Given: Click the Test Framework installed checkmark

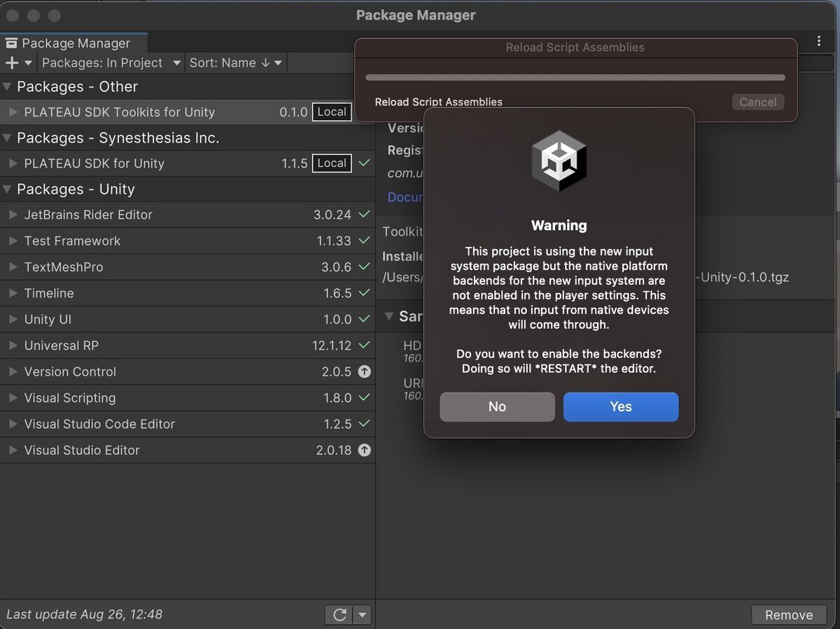Looking at the screenshot, I should tap(364, 241).
